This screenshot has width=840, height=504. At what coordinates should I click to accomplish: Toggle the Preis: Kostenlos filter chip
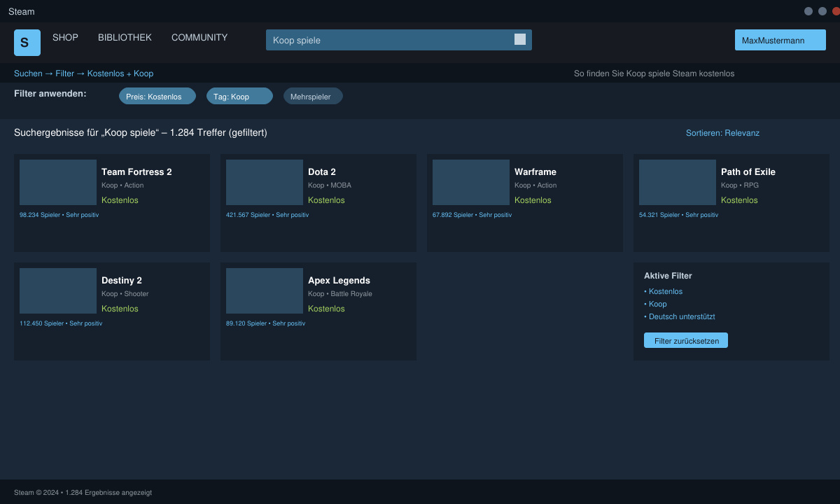coord(157,96)
